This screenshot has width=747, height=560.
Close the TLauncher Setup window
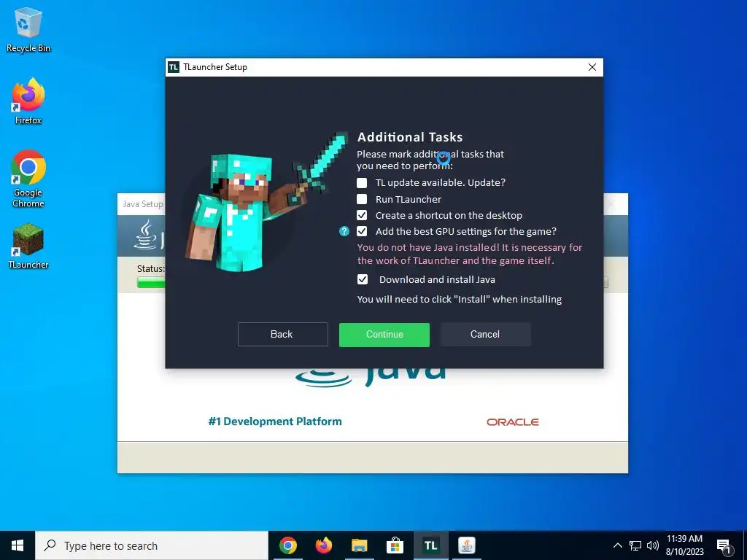[x=592, y=67]
